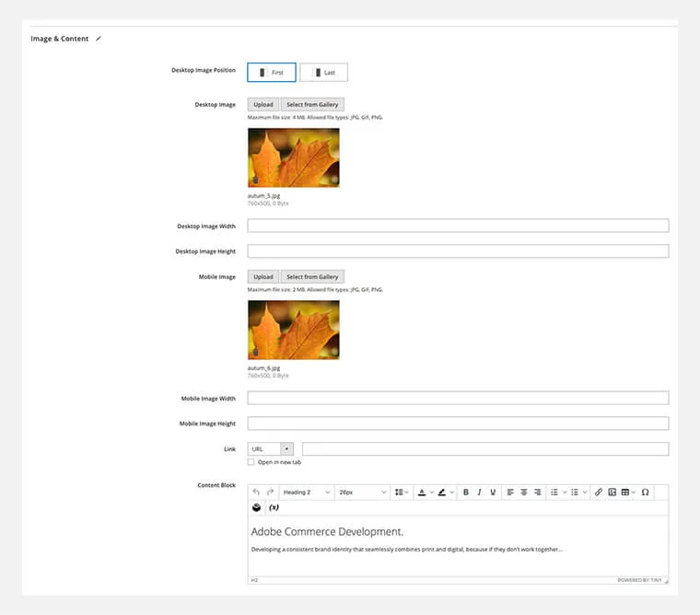This screenshot has width=700, height=615.
Task: Click Select from Gallery for Desktop Image
Action: click(x=312, y=104)
